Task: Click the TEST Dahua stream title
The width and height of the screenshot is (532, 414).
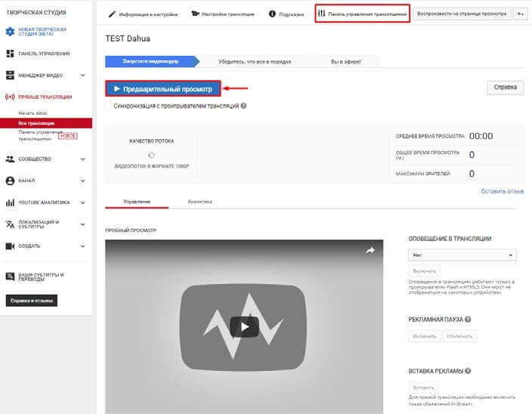Action: (x=128, y=39)
